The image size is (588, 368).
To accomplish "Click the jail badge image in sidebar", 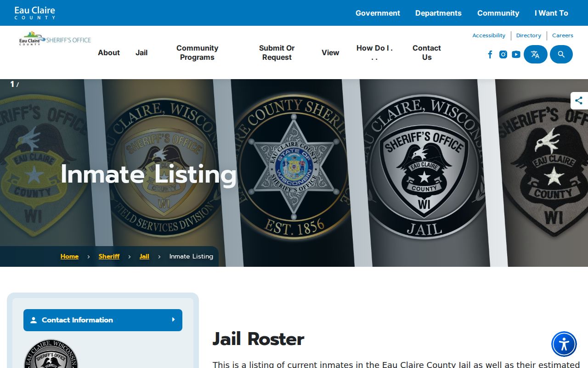I will pyautogui.click(x=51, y=353).
